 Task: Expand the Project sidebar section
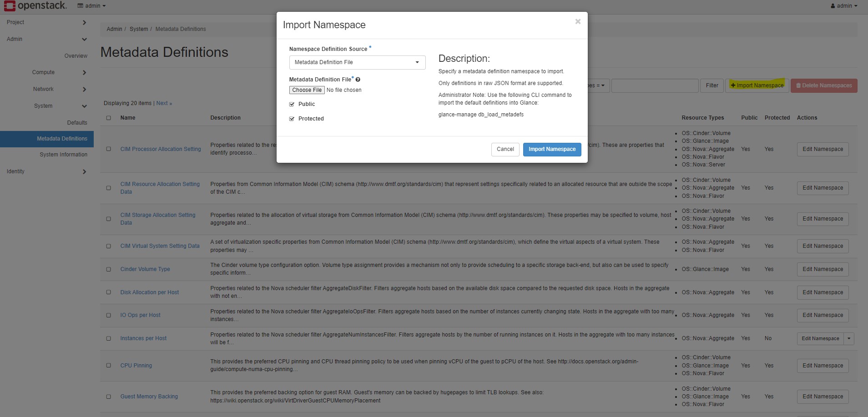click(x=47, y=22)
